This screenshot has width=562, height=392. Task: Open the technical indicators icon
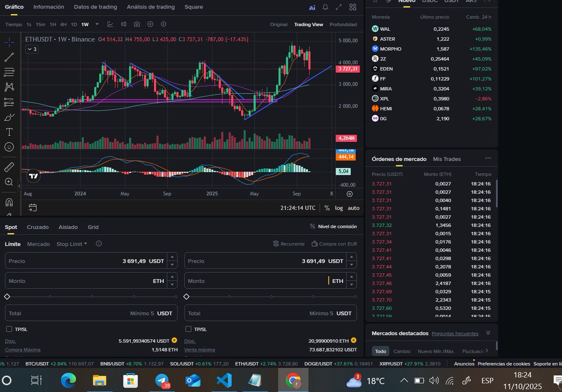[110, 24]
